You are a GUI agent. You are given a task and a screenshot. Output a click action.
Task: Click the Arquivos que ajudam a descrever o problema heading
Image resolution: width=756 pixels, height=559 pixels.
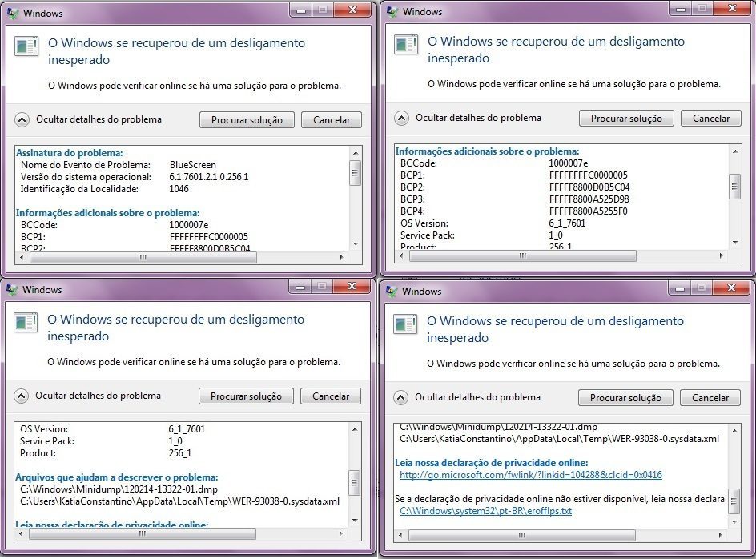tap(117, 477)
